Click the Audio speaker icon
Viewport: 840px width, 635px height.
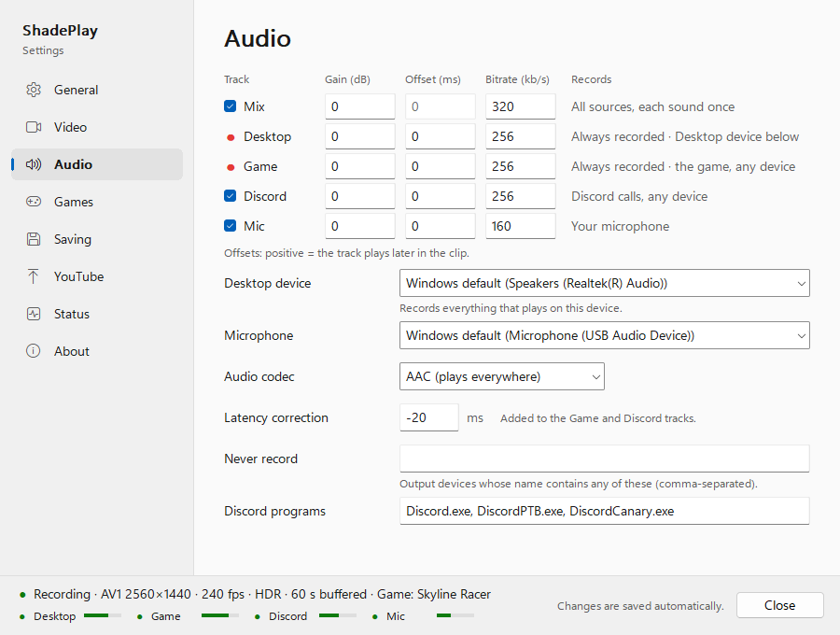pyautogui.click(x=34, y=164)
